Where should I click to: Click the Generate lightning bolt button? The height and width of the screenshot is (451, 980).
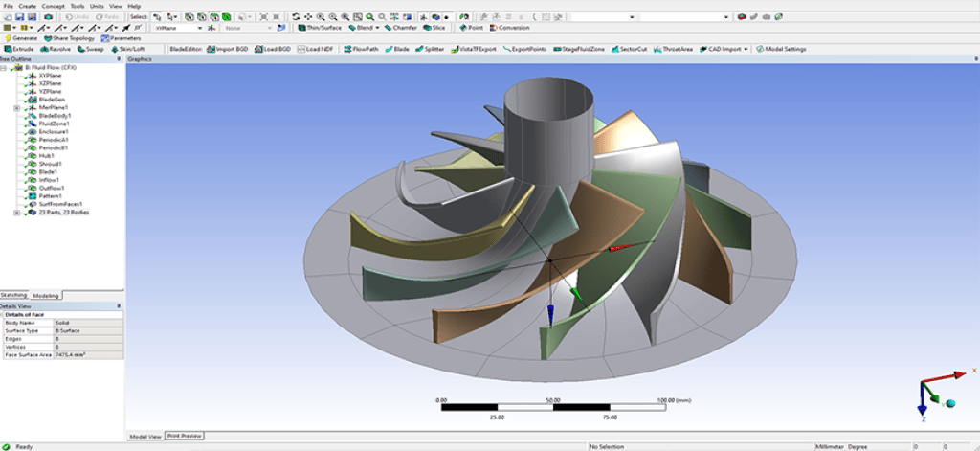19,38
